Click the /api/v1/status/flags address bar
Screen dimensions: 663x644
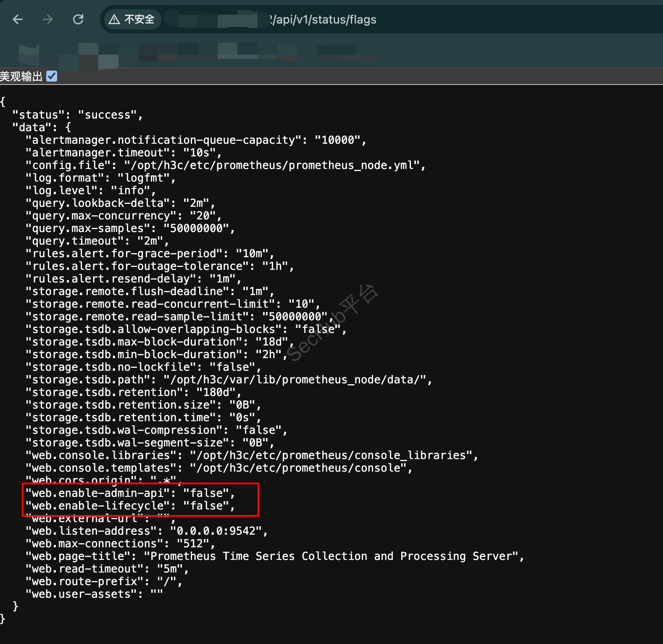point(324,20)
